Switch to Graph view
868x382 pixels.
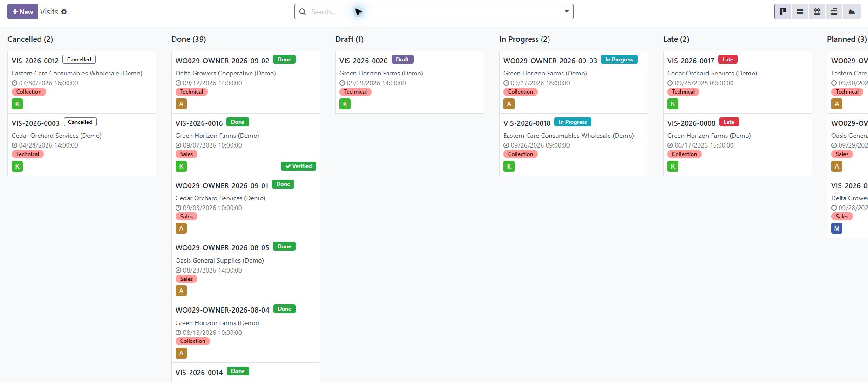click(x=851, y=12)
